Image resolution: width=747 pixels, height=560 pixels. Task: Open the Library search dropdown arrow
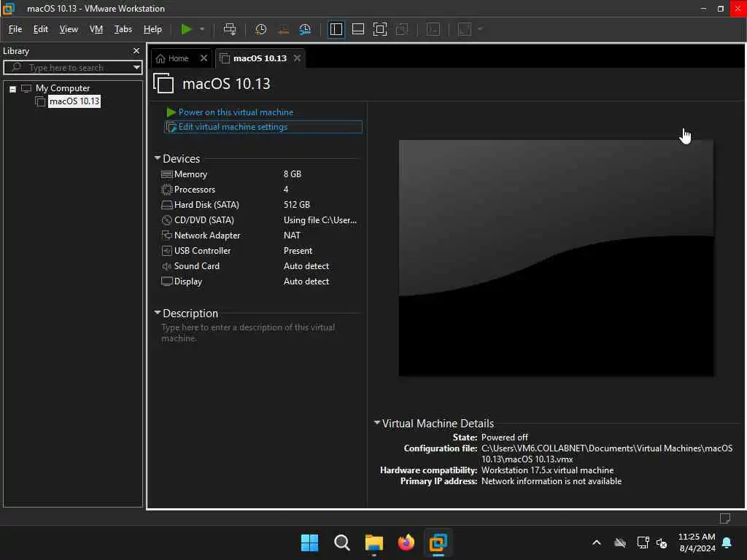tap(136, 68)
